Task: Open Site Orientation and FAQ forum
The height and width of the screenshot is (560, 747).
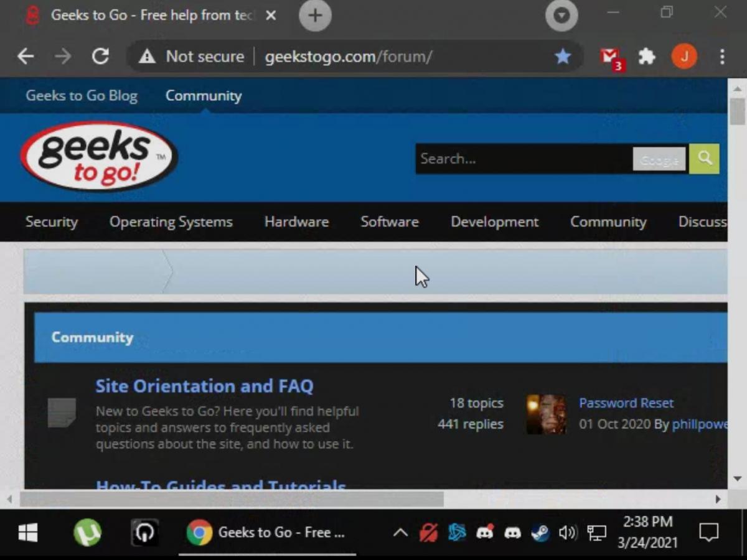Action: tap(204, 386)
